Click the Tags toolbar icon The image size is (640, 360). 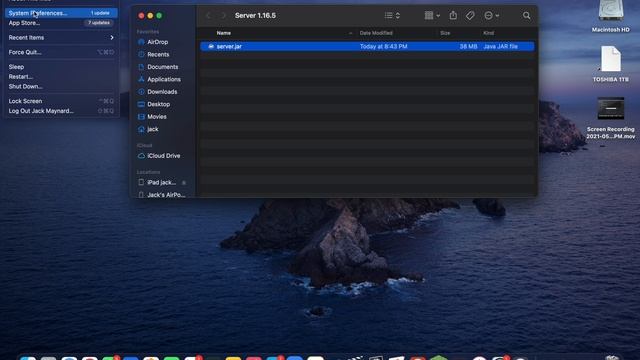[x=470, y=16]
